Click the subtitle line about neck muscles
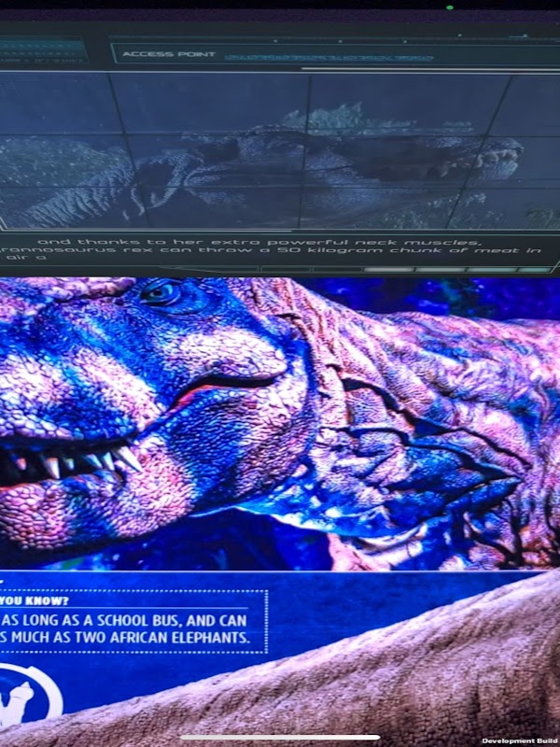The image size is (560, 747). tap(259, 242)
